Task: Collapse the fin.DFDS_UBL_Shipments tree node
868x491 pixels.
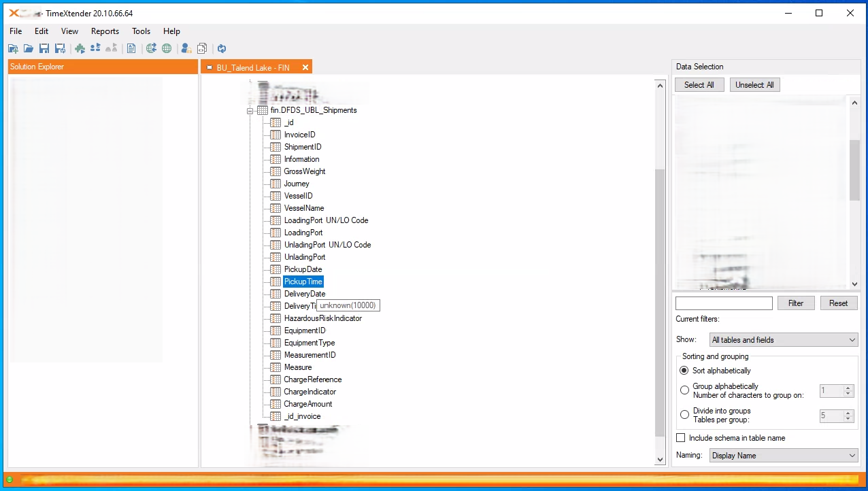Action: coord(250,110)
